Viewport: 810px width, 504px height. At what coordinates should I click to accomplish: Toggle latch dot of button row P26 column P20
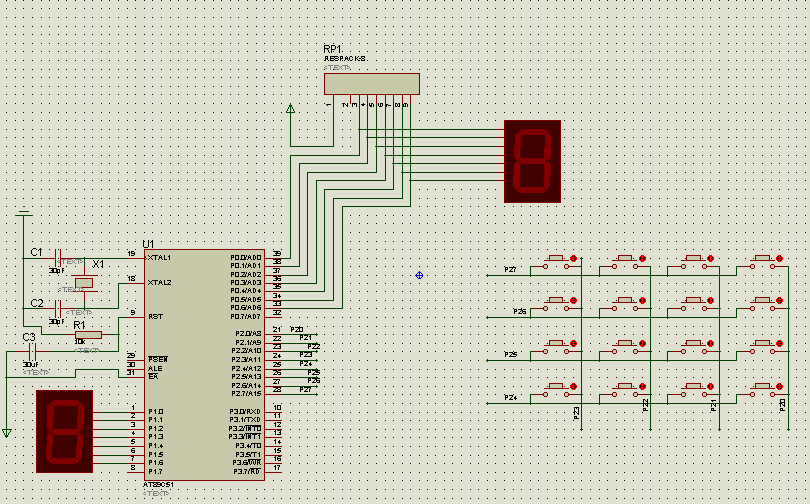[x=780, y=301]
